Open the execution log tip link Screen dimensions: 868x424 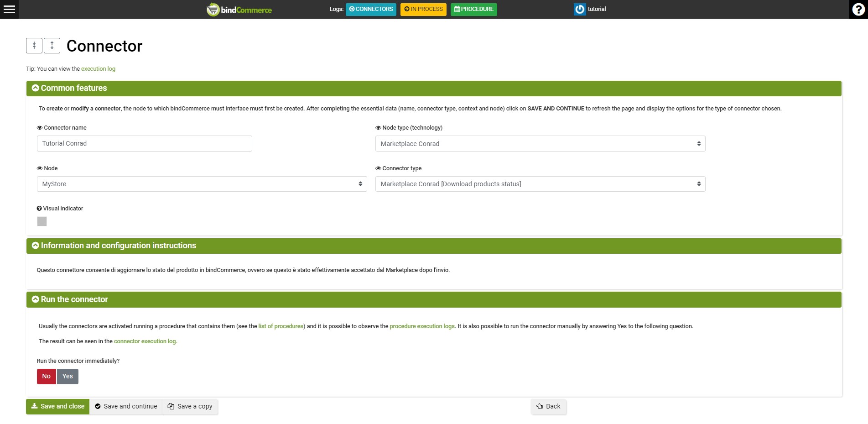pyautogui.click(x=98, y=69)
